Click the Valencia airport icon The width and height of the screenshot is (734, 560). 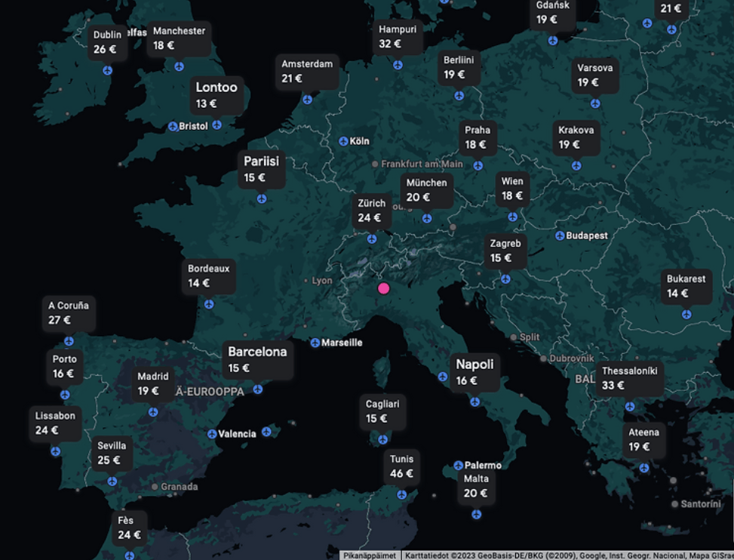tap(212, 434)
